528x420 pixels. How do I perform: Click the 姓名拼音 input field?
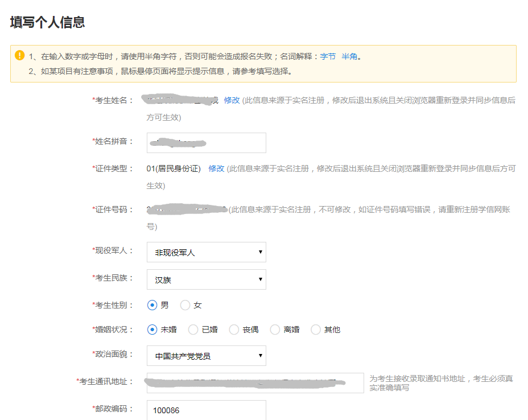[206, 143]
